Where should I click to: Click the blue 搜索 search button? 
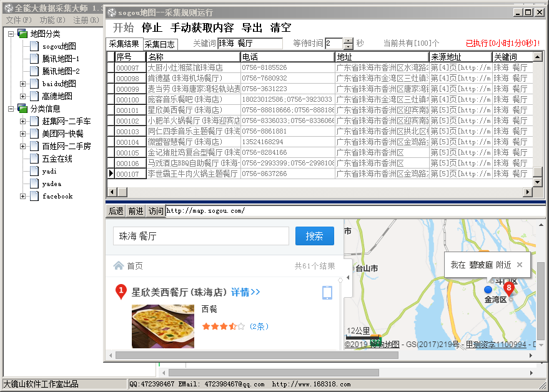click(x=314, y=236)
